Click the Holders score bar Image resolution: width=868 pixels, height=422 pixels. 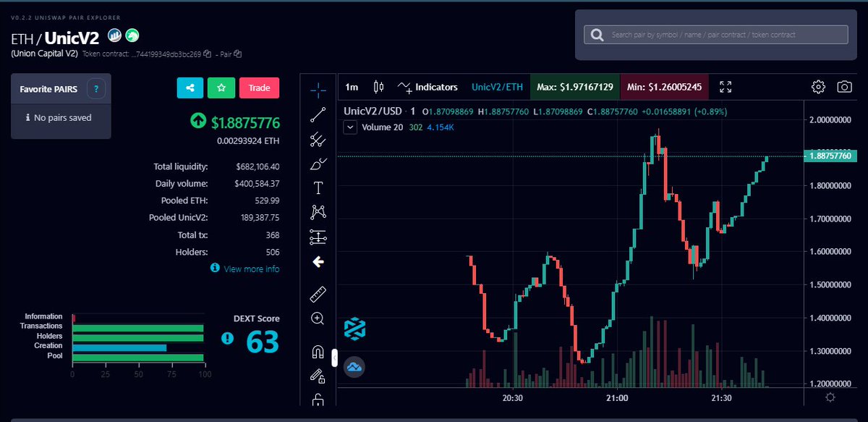click(x=137, y=337)
